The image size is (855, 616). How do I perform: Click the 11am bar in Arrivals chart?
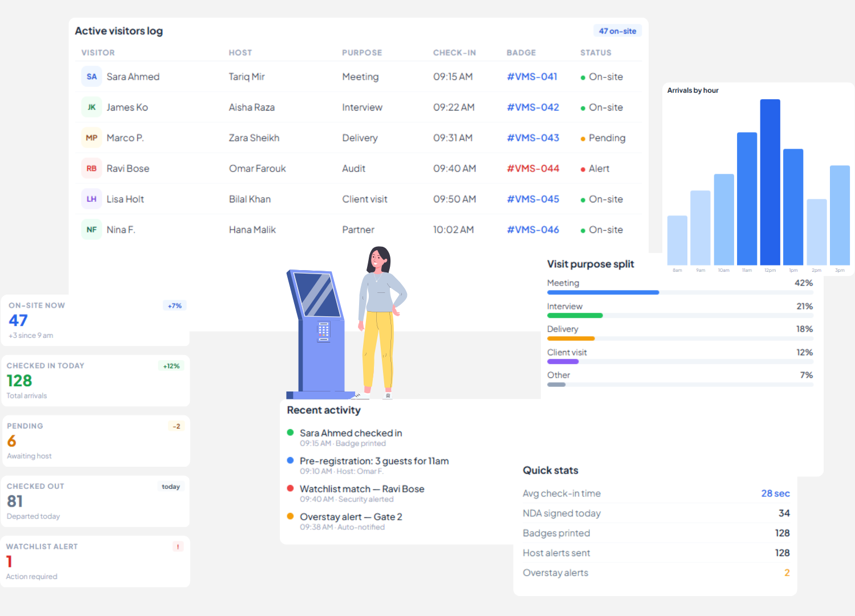click(747, 199)
